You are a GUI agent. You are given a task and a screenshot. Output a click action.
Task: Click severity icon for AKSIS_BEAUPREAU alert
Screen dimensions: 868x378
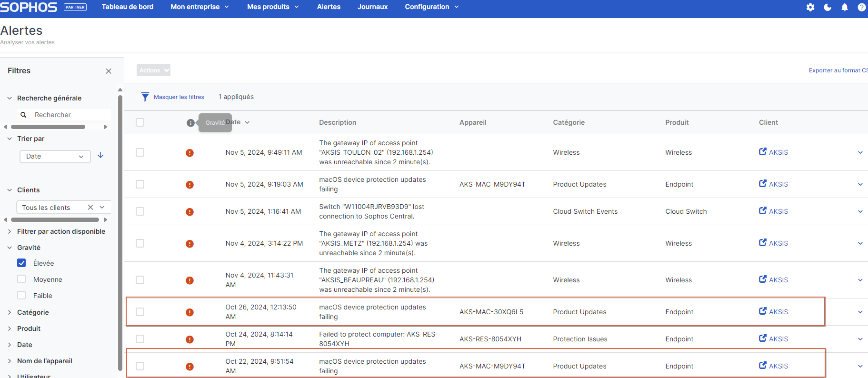coord(190,280)
